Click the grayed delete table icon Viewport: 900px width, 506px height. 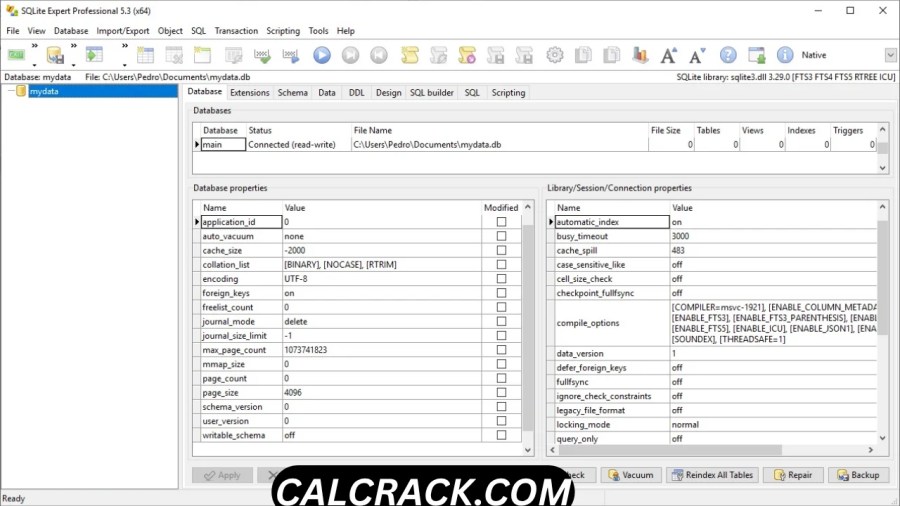174,55
